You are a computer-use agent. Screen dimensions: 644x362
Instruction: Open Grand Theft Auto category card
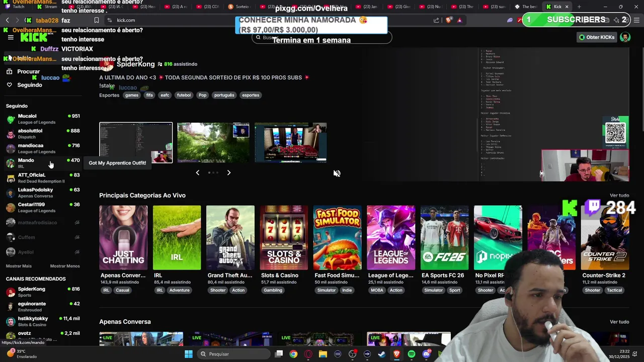(x=230, y=237)
